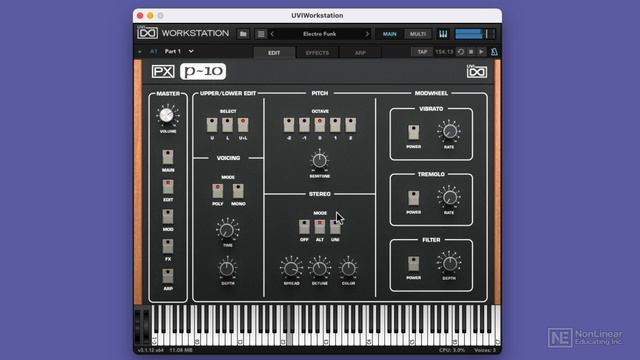Set octave switch to 0
Image resolution: width=640 pixels, height=360 pixels.
coord(320,125)
